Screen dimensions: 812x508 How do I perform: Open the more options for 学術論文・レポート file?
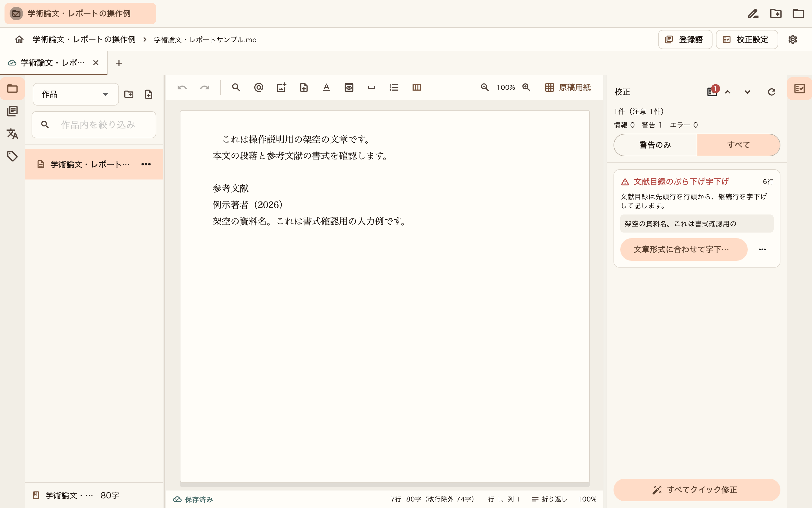click(x=146, y=164)
